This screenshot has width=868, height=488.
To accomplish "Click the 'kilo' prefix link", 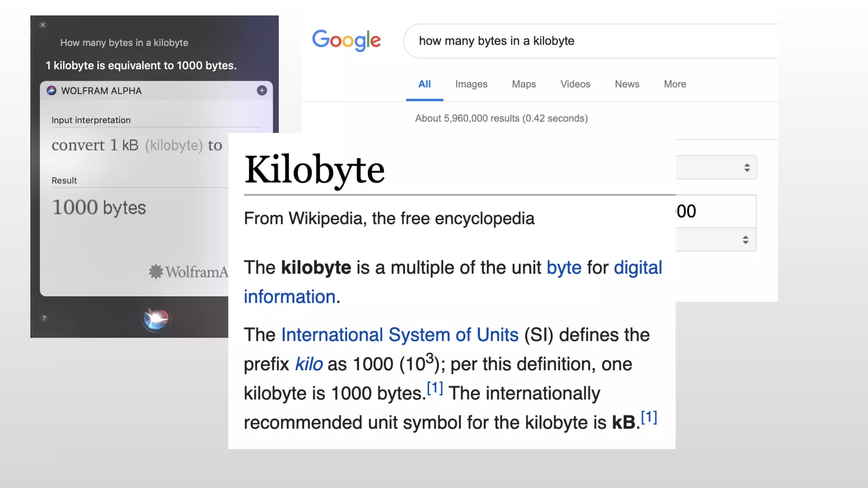I will point(309,364).
